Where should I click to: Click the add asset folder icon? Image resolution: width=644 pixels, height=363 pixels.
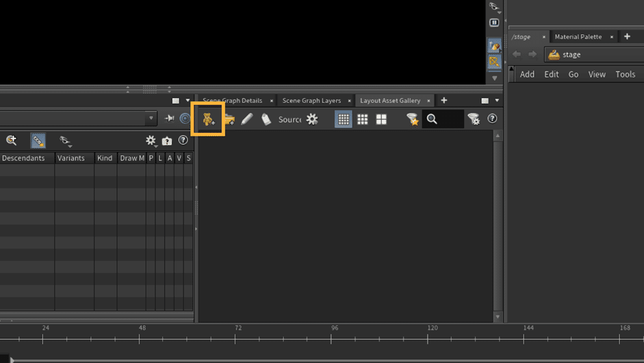tap(229, 120)
